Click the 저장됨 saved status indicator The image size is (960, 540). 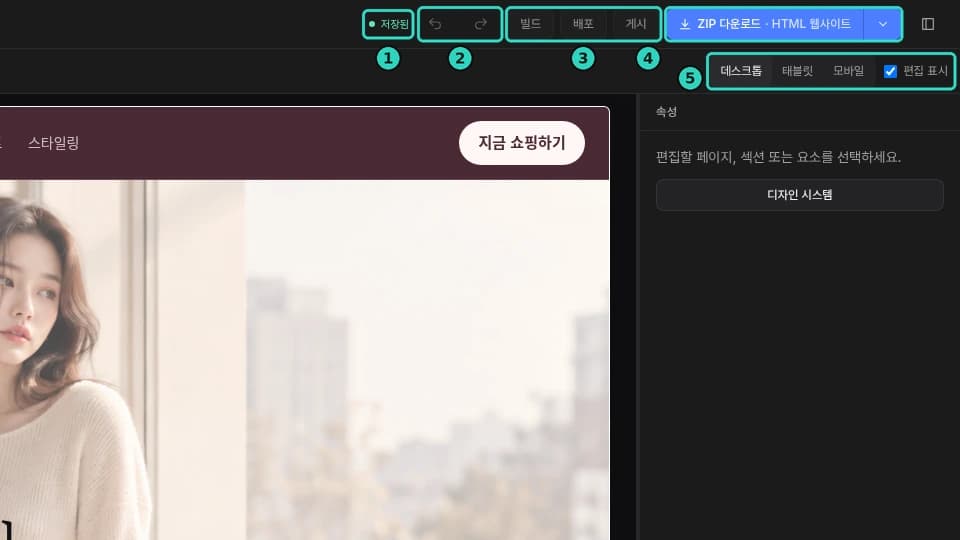coord(388,24)
